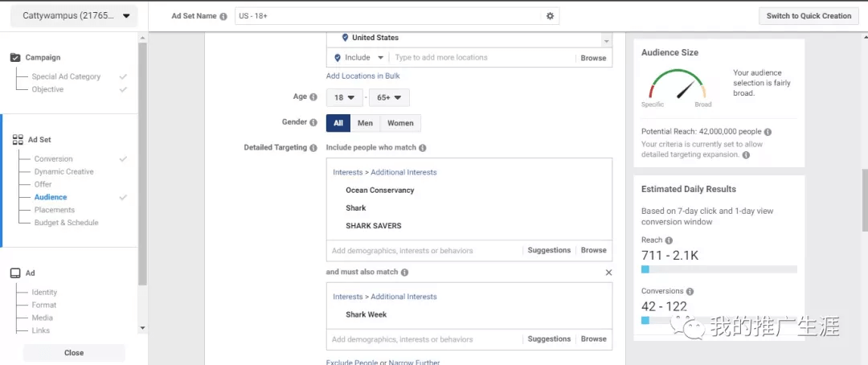
Task: Click the Ad Set Name settings gear icon
Action: pos(550,16)
